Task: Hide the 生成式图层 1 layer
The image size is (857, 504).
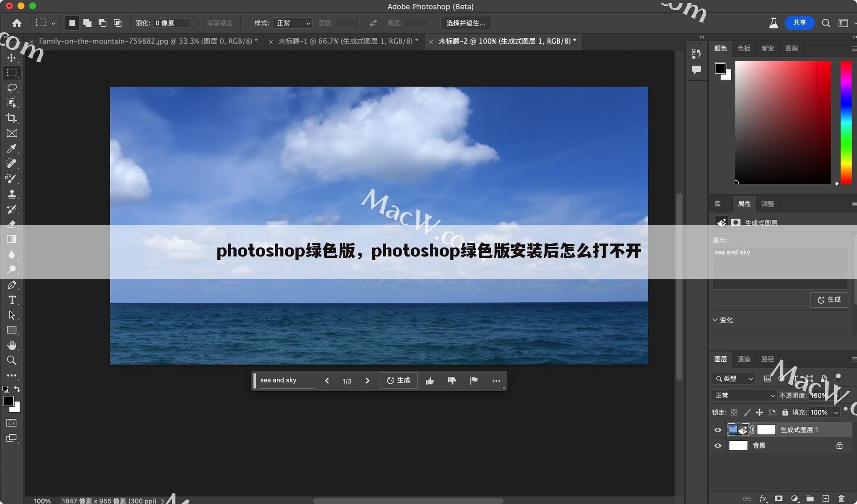Action: 718,430
